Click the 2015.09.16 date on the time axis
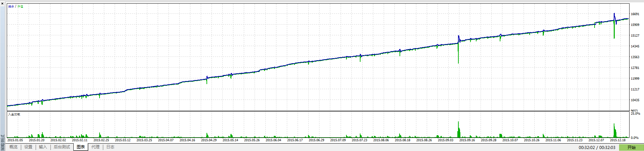644x151 pixels. tap(467, 140)
